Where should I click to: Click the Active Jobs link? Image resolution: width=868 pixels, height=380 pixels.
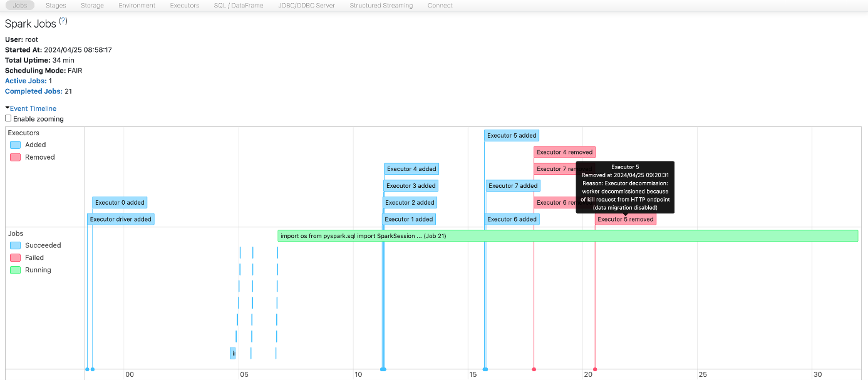point(25,81)
